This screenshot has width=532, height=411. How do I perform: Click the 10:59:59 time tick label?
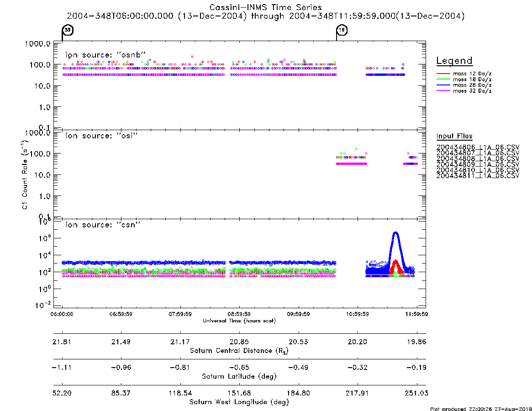coord(357,314)
